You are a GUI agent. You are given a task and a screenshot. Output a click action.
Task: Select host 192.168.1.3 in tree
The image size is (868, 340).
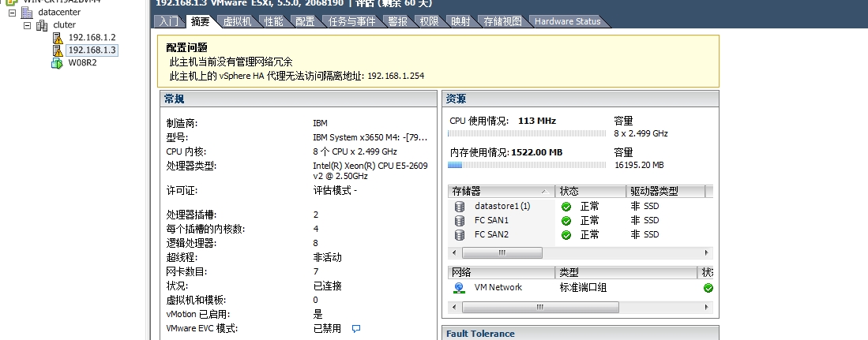(x=92, y=50)
